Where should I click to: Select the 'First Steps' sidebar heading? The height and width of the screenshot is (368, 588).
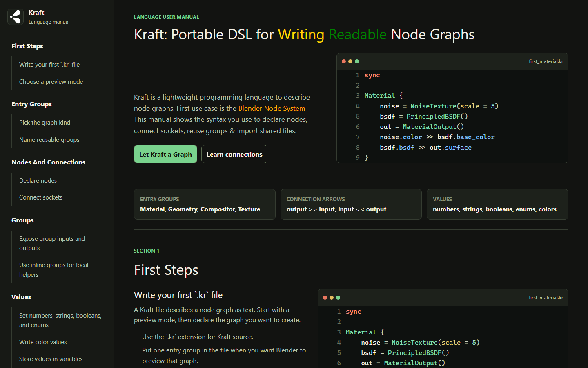click(x=27, y=46)
